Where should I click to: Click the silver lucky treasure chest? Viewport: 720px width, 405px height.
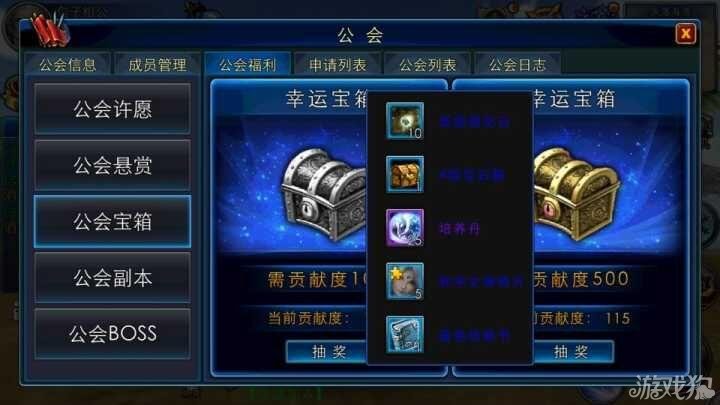point(325,194)
